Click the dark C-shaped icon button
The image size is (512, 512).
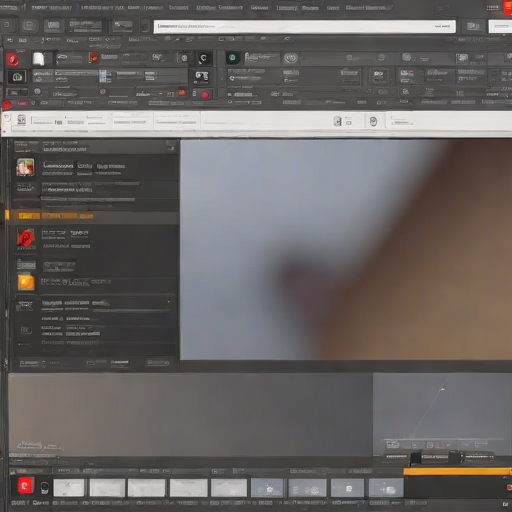pos(204,58)
